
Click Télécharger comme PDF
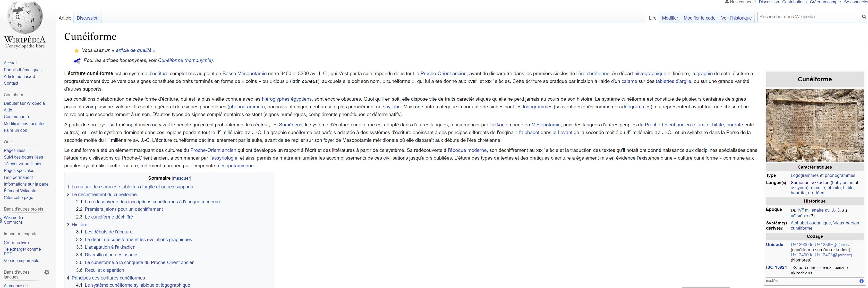22,252
